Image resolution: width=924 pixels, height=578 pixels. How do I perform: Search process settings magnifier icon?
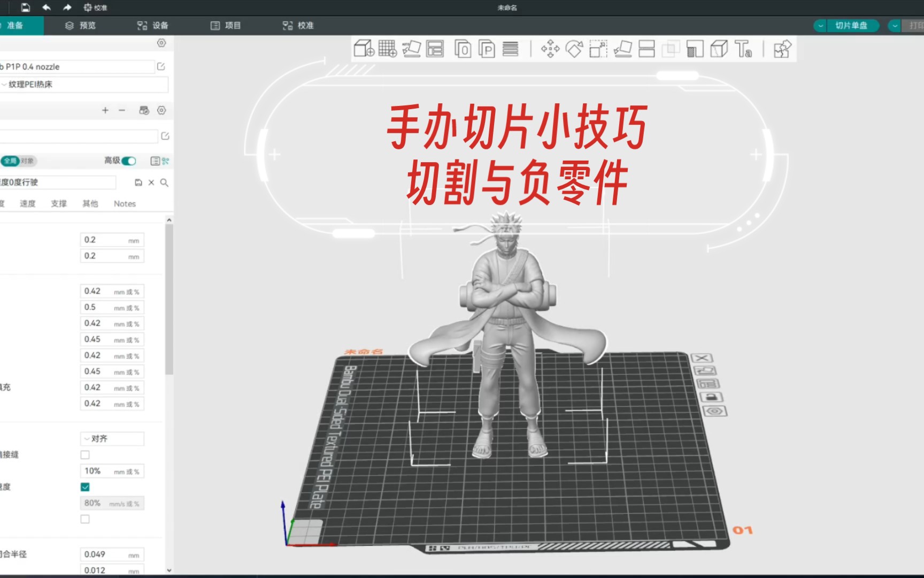[x=164, y=182]
